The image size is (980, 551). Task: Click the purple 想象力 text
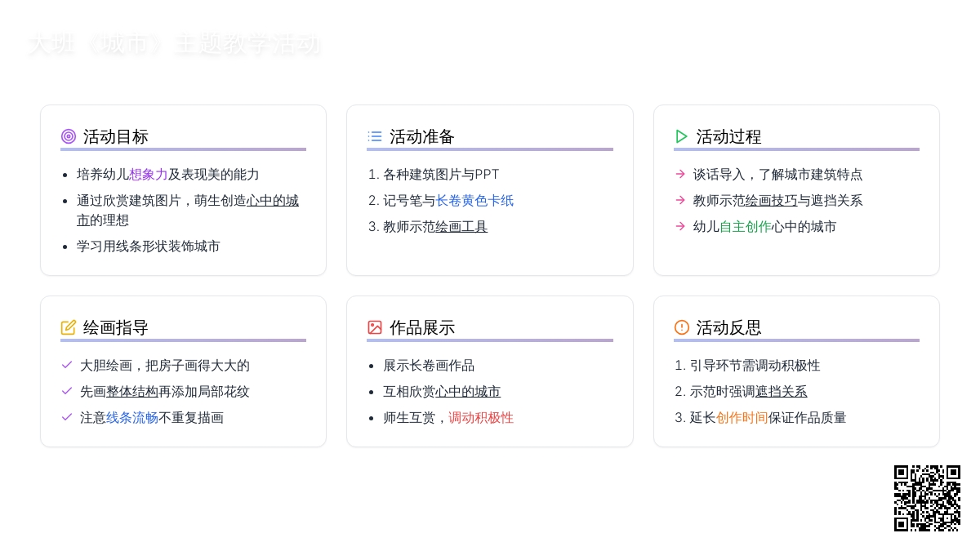149,174
